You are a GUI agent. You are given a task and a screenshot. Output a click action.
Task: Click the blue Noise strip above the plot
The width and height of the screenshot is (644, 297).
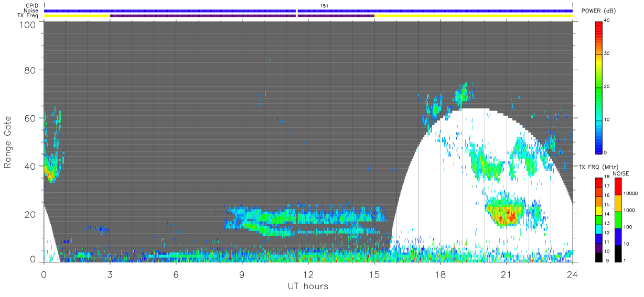click(x=308, y=10)
